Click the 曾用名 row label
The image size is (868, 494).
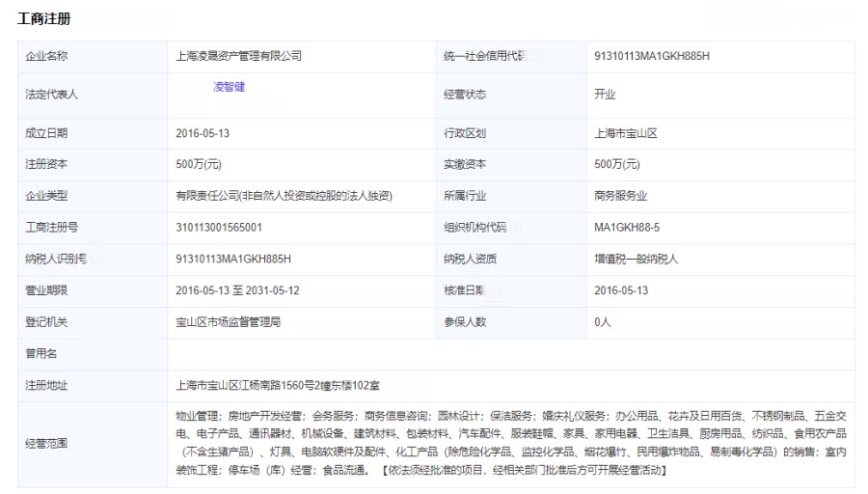41,354
